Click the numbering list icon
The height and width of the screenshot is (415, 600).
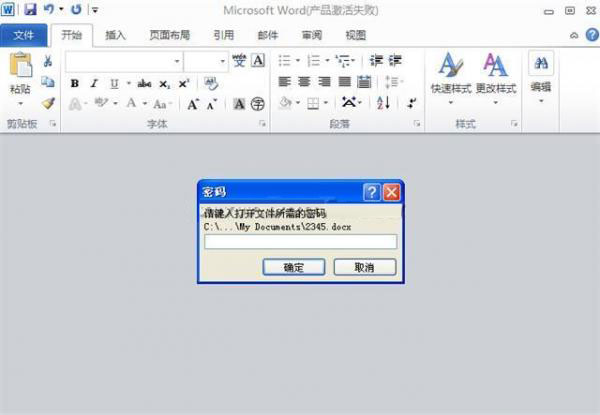314,60
